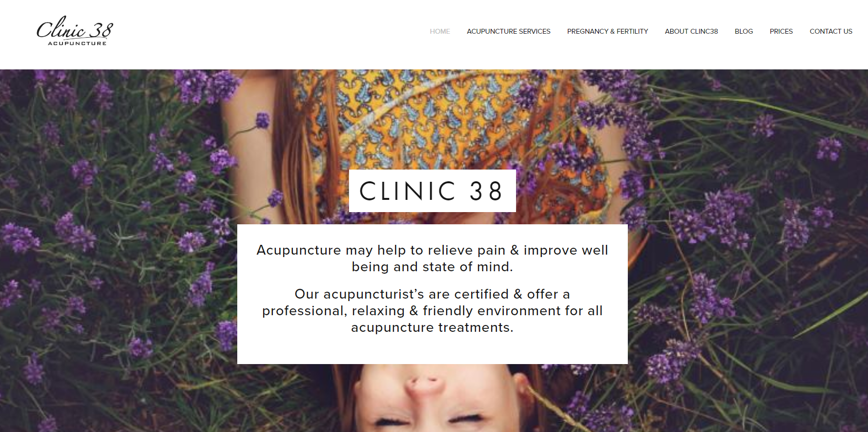
Task: Click the ACUPUNCTURE subtitle beneath the logo
Action: pyautogui.click(x=77, y=43)
